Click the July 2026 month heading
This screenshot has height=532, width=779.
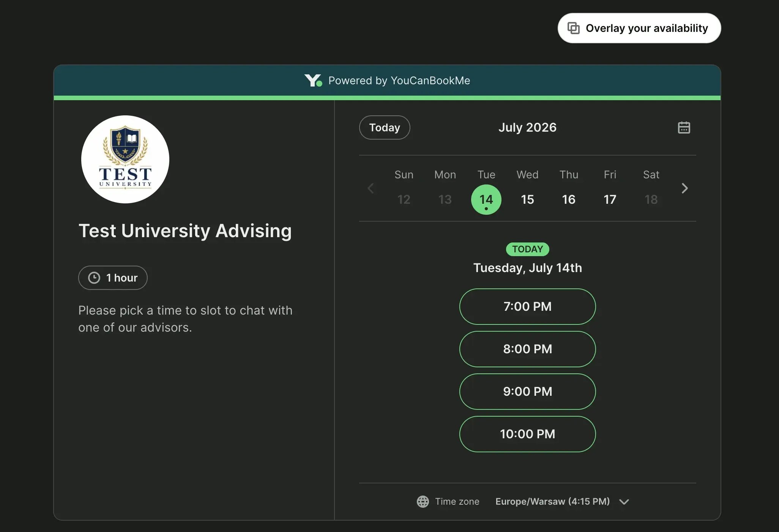(x=527, y=127)
